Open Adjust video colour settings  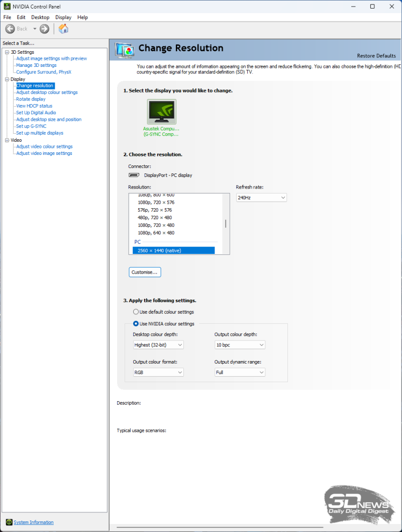click(x=44, y=146)
